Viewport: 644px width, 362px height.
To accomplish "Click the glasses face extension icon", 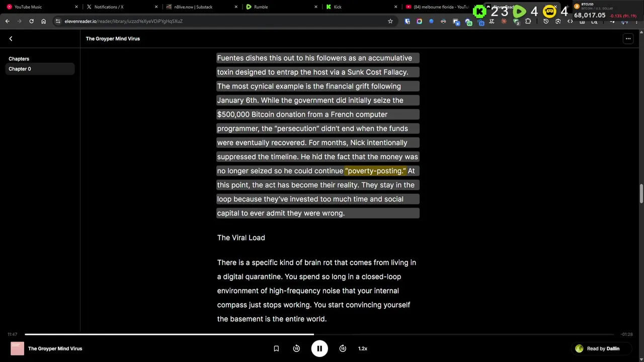I will [443, 21].
